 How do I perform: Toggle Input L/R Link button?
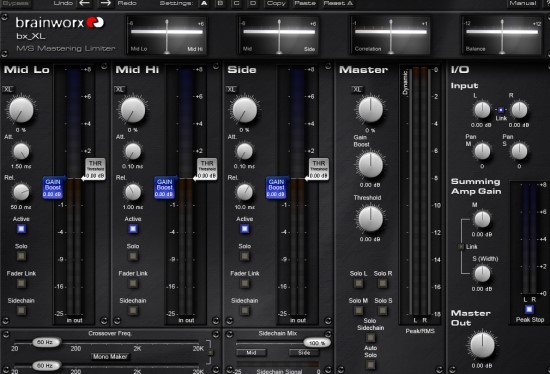click(x=501, y=110)
